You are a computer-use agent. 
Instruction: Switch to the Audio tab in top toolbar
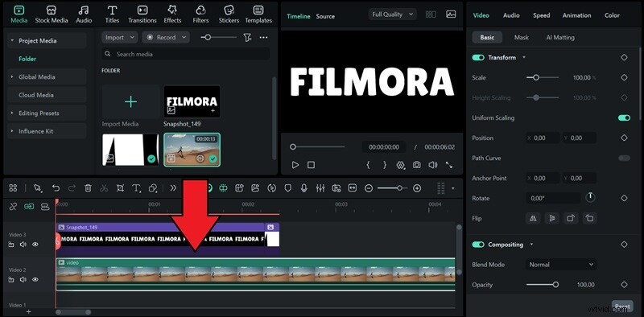[x=84, y=14]
